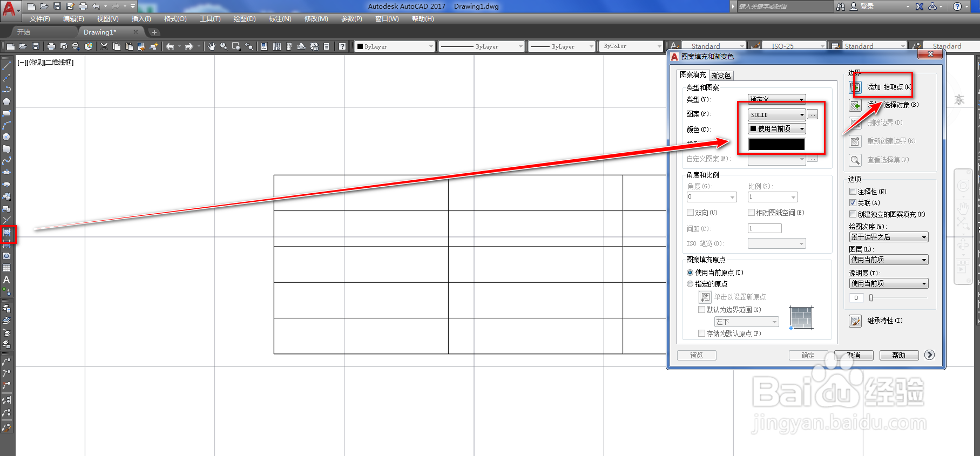Open the hatch Type dropdown
This screenshot has height=456, width=980.
(777, 99)
